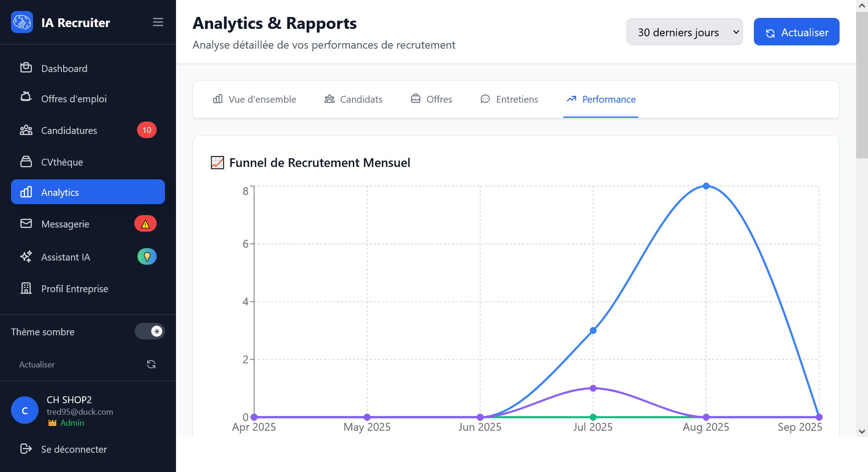Switch to the Vue d'ensemble tab
The height and width of the screenshot is (472, 868).
tap(255, 99)
